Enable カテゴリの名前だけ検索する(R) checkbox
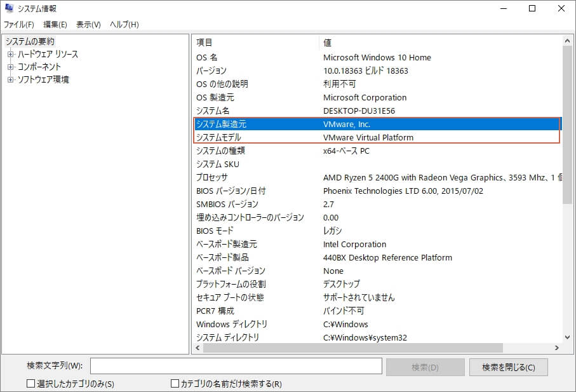The width and height of the screenshot is (576, 392). 175,384
